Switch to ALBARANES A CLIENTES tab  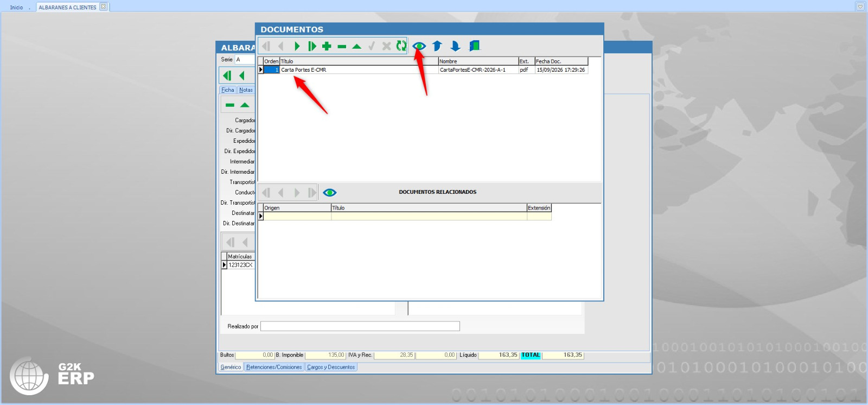[67, 8]
